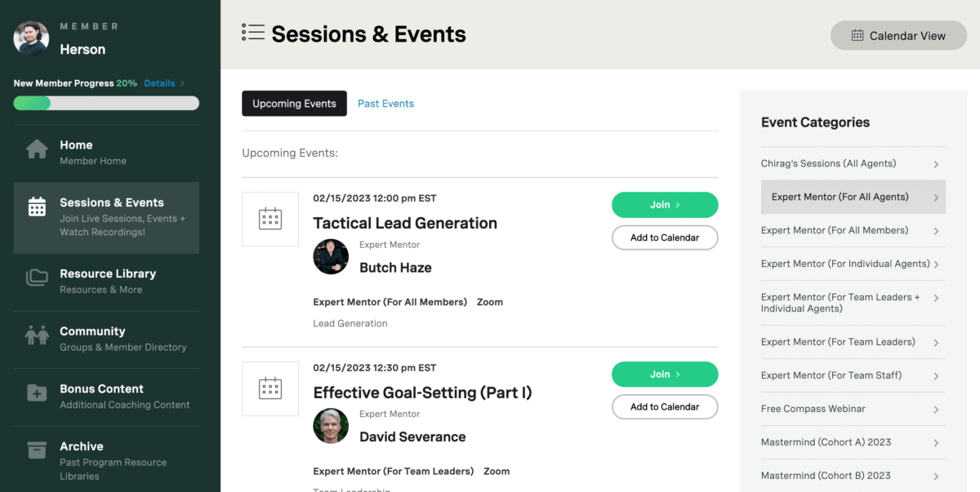Screen dimensions: 980x492
Task: Expand Chirag's Sessions (All Agents) category
Action: click(853, 163)
